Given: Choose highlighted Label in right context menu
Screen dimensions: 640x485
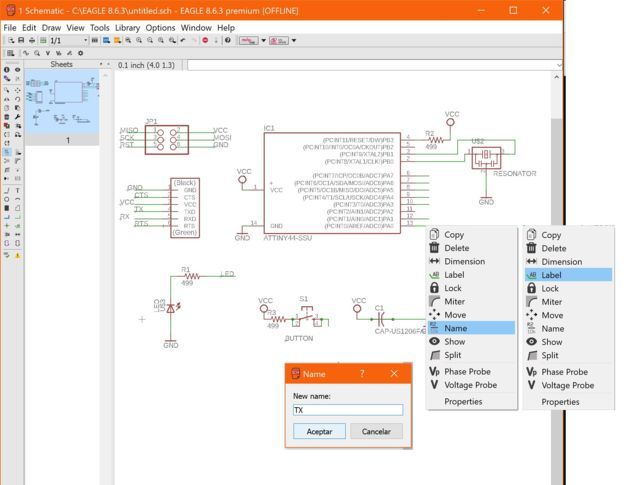Looking at the screenshot, I should pyautogui.click(x=569, y=275).
